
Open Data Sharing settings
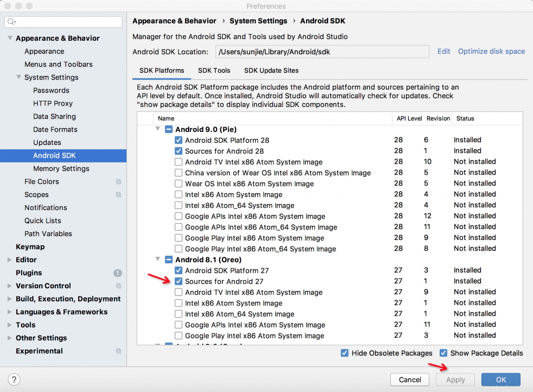(55, 116)
